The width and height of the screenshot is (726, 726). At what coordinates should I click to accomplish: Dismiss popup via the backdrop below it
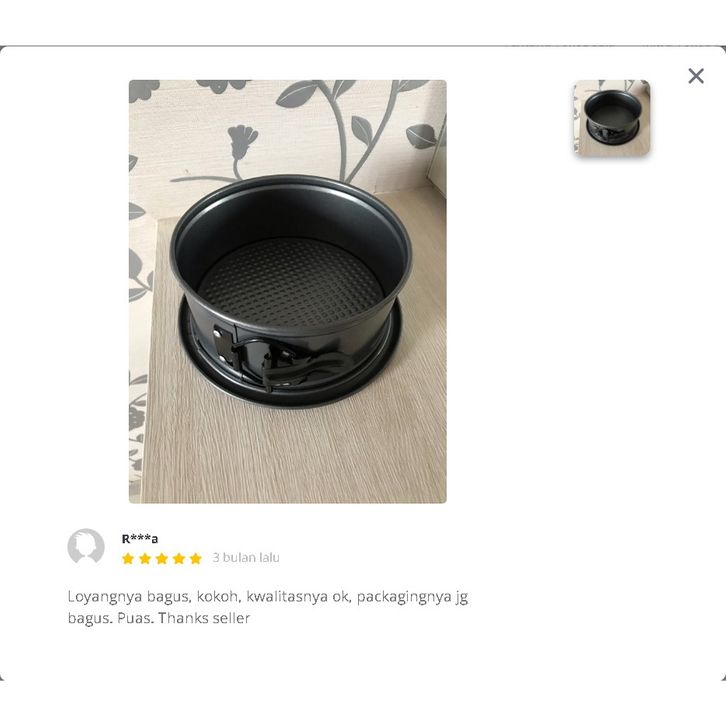tap(363, 704)
